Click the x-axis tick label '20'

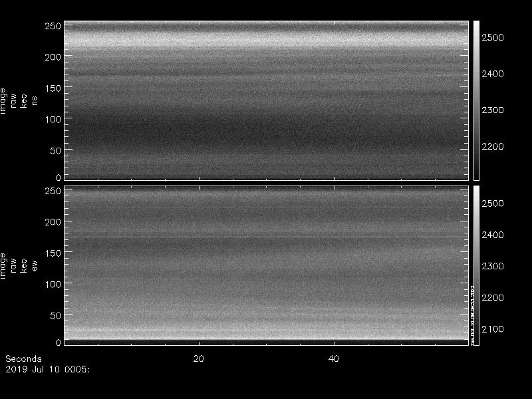[x=199, y=358]
